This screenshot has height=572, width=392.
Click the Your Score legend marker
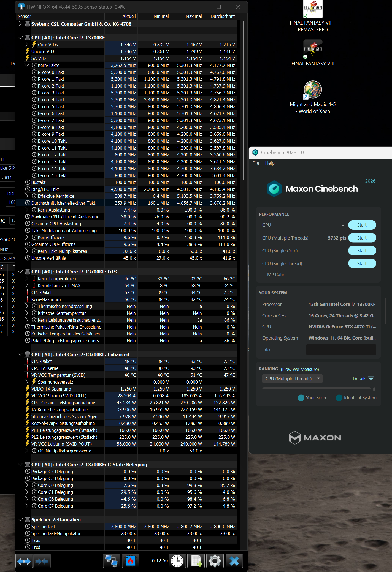[301, 398]
